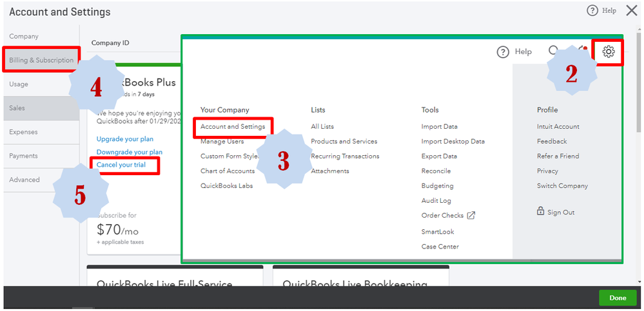The image size is (644, 311).
Task: Click Order Checks
Action: [x=442, y=216]
